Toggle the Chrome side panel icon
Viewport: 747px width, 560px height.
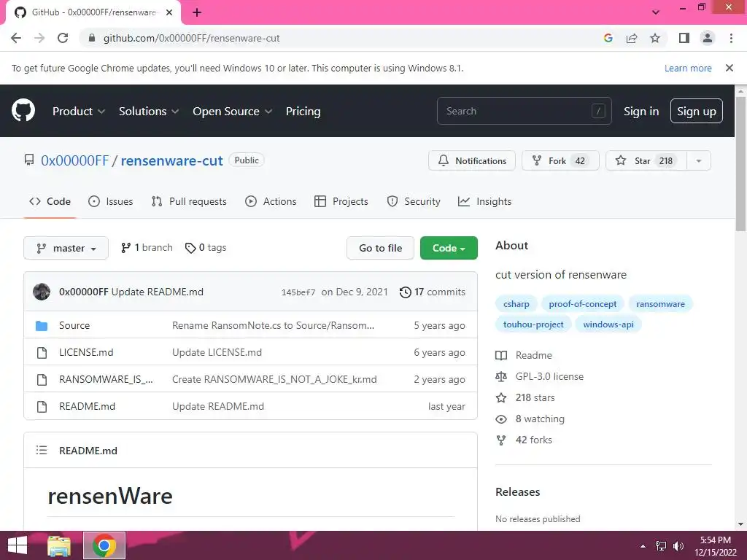point(684,38)
